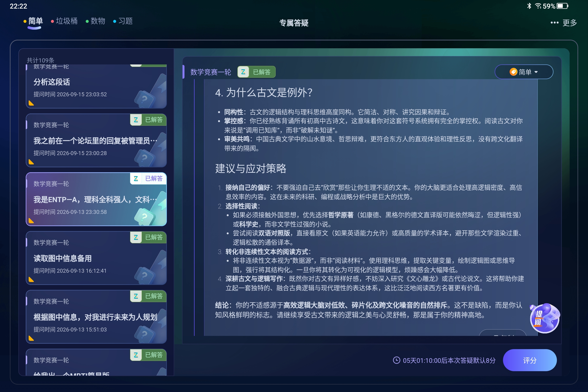Click the orange tag icon in 简单 dropdown

[513, 72]
